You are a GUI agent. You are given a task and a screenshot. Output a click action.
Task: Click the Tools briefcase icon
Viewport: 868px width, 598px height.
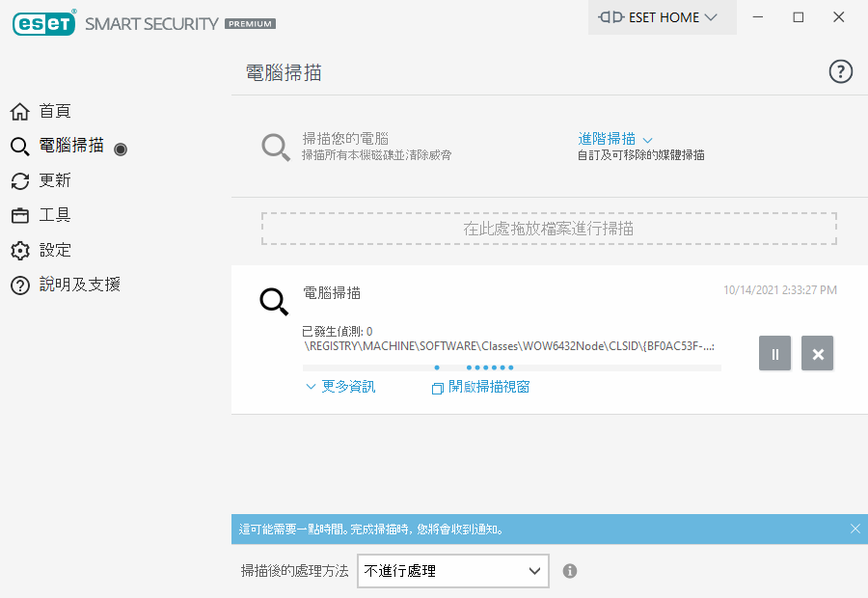pyautogui.click(x=19, y=216)
